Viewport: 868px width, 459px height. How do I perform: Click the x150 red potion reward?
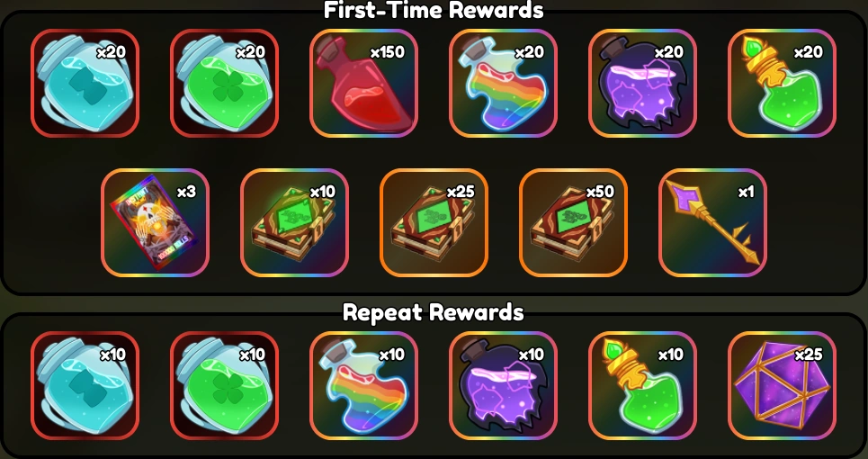coord(363,83)
